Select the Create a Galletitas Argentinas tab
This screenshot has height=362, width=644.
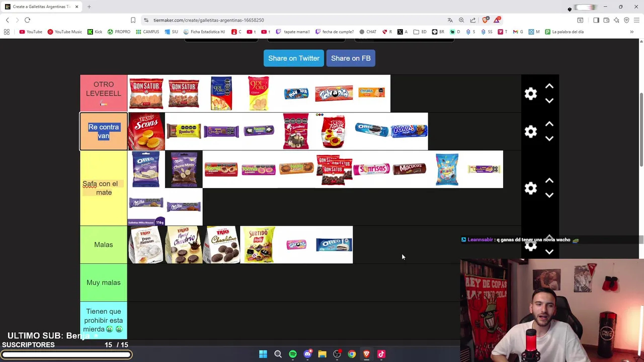coord(42,7)
